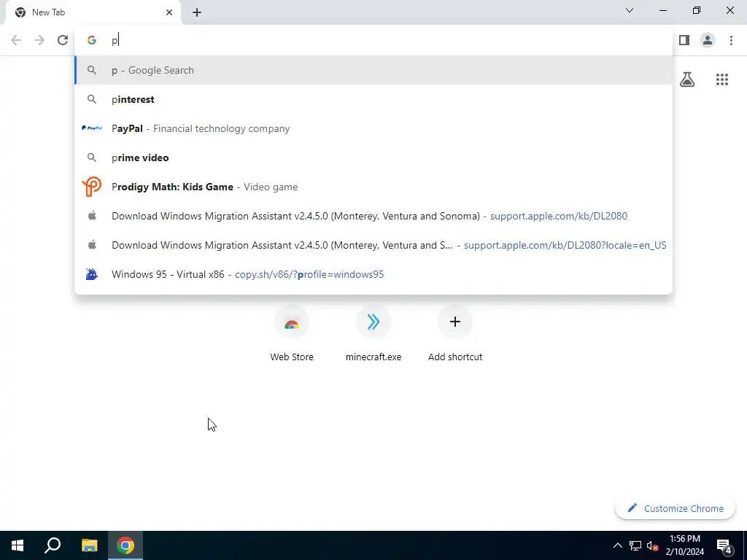747x560 pixels.
Task: Open the minecraft.exe shortcut
Action: [x=373, y=334]
